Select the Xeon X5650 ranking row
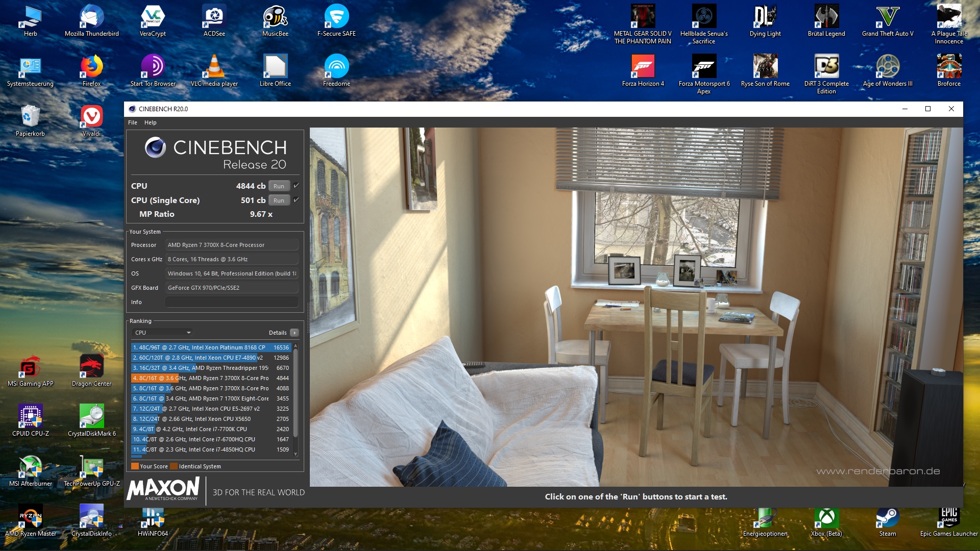 pyautogui.click(x=211, y=419)
